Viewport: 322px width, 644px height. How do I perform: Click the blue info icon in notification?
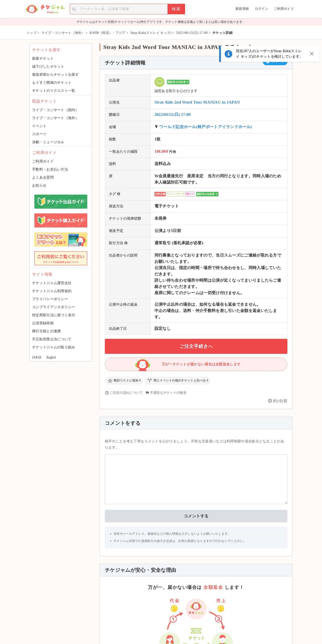(228, 54)
